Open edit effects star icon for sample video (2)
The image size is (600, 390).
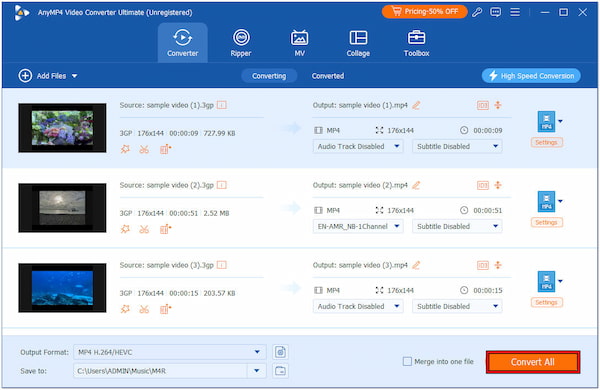tap(125, 229)
